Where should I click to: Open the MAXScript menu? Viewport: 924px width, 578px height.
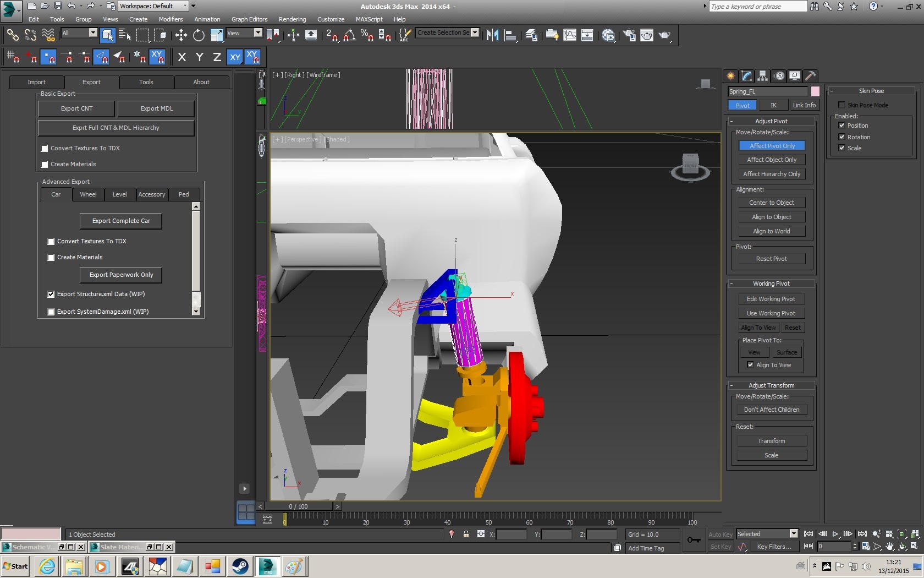(x=369, y=19)
